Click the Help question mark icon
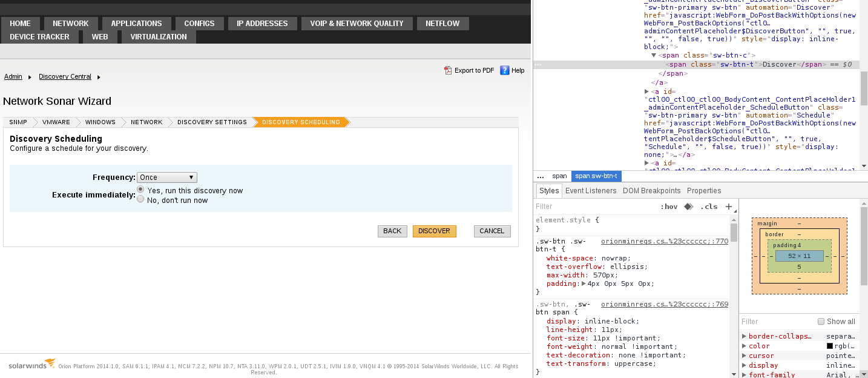Image resolution: width=868 pixels, height=378 pixels. [x=504, y=70]
